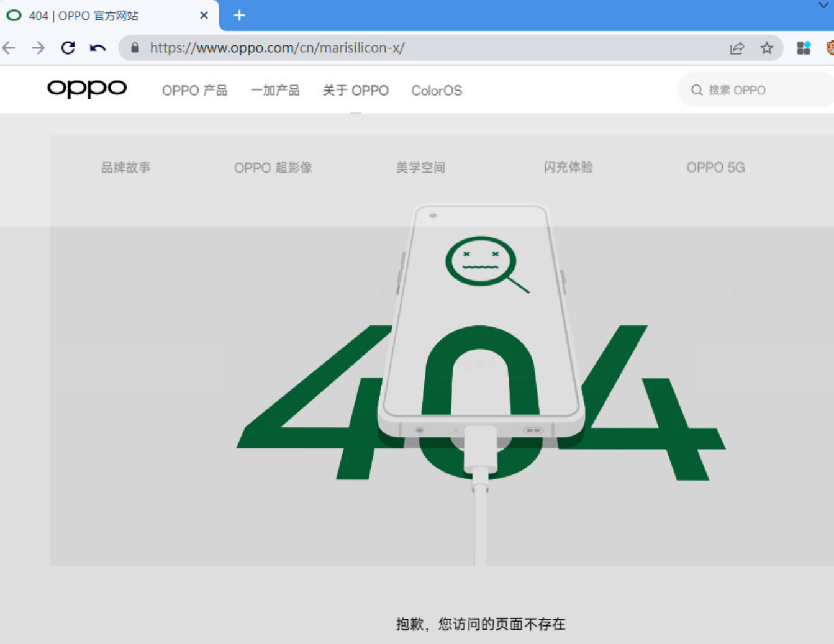Open the OPPO 超影像 link
The image size is (834, 644).
click(273, 168)
